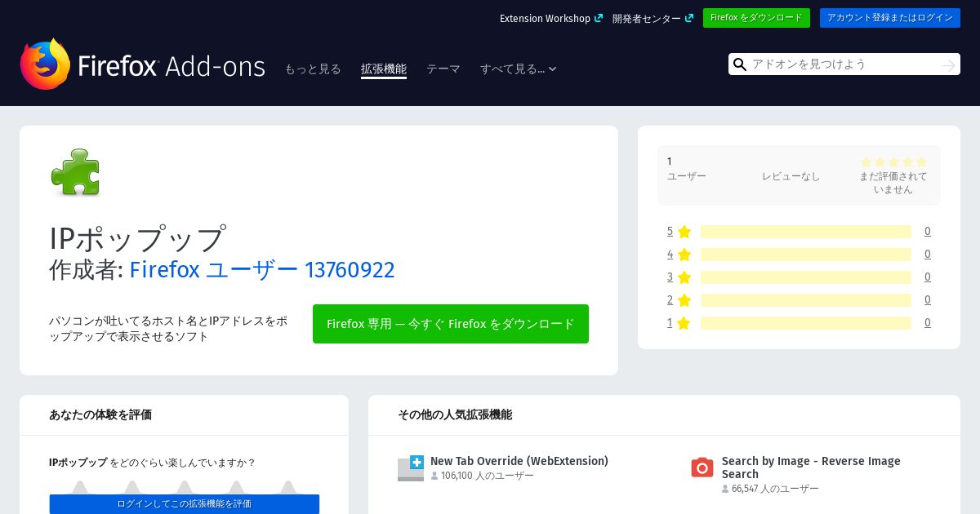This screenshot has height=514, width=980.
Task: Select the 拡張機能 navigation tab
Action: (384, 69)
